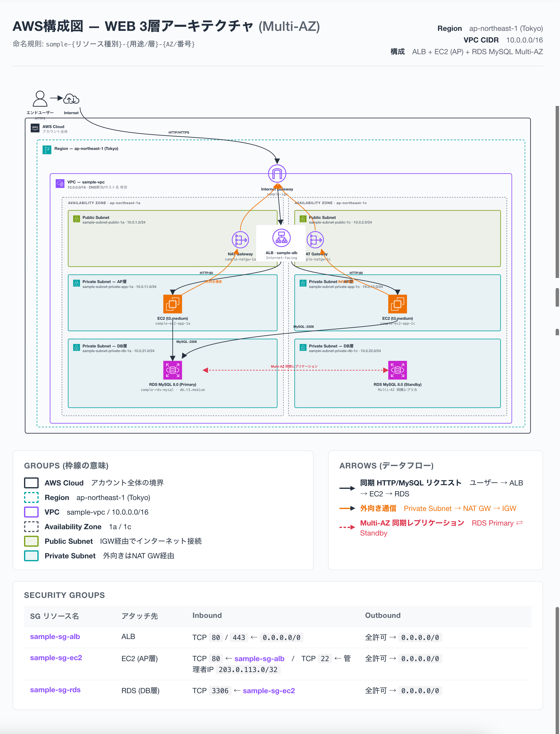Click the AVAILABILITY ZONE ap-northeast-1c label
Image resolution: width=560 pixels, height=734 pixels.
tap(330, 203)
